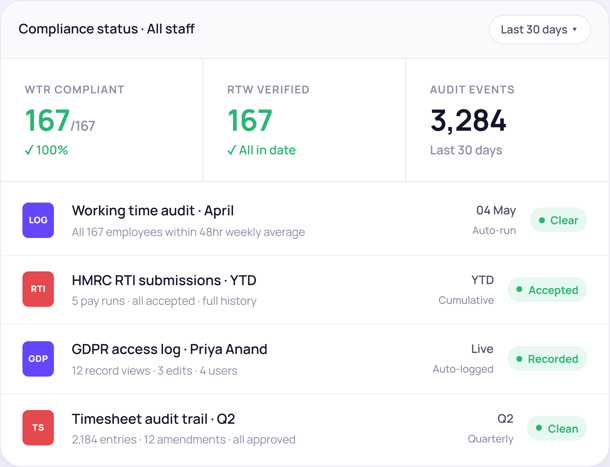Click the All in date indicator
The image size is (610, 467).
261,150
